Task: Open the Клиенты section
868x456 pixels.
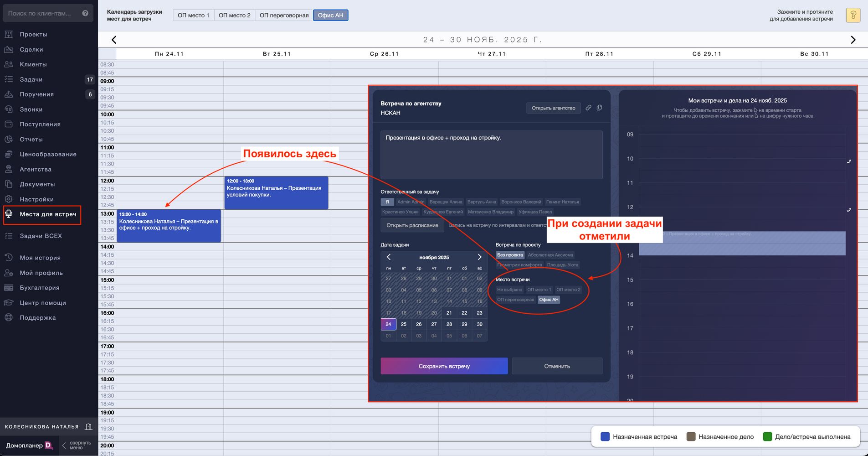Action: click(33, 64)
